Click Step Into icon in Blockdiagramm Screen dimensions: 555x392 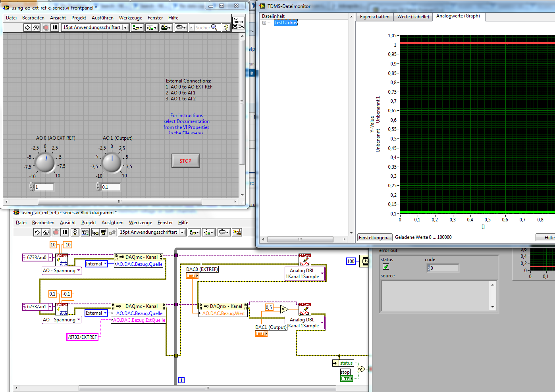95,232
